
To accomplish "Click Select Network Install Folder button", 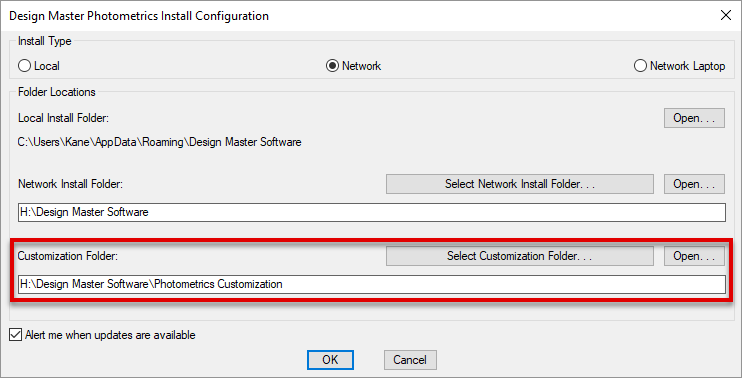I will point(520,184).
